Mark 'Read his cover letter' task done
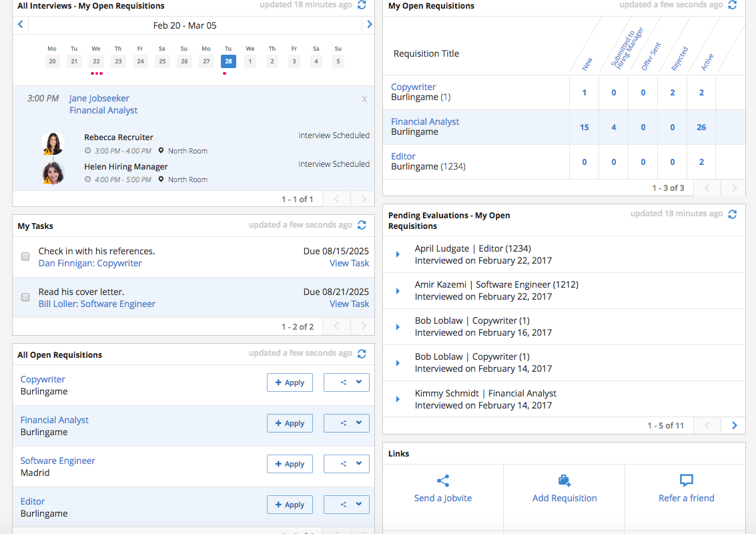 (x=25, y=297)
